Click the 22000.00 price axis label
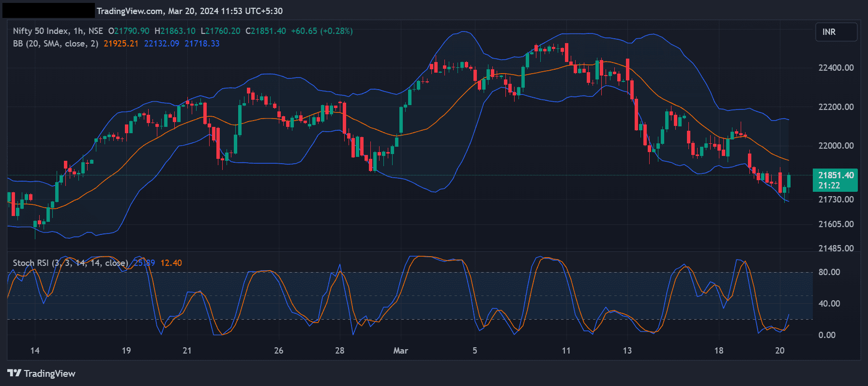This screenshot has height=386, width=868. tap(836, 146)
